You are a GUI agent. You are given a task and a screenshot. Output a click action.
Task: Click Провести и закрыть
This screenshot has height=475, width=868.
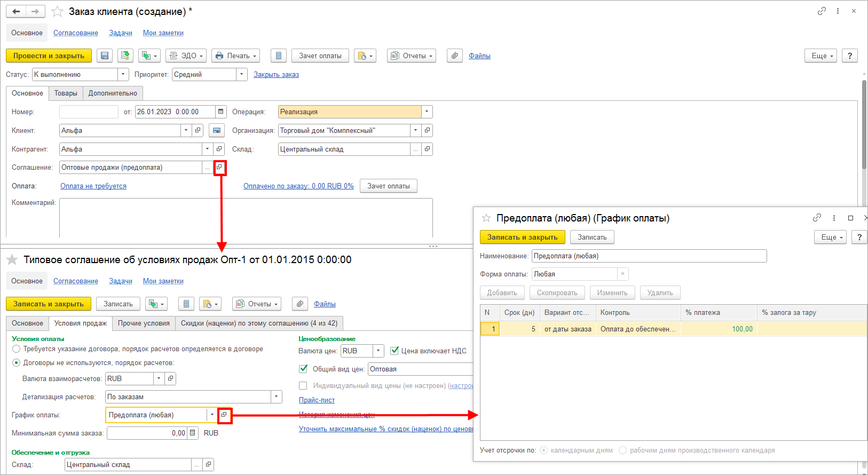pyautogui.click(x=49, y=56)
